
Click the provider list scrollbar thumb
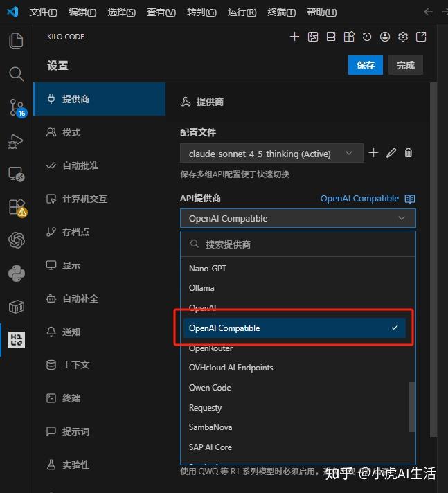click(x=412, y=407)
